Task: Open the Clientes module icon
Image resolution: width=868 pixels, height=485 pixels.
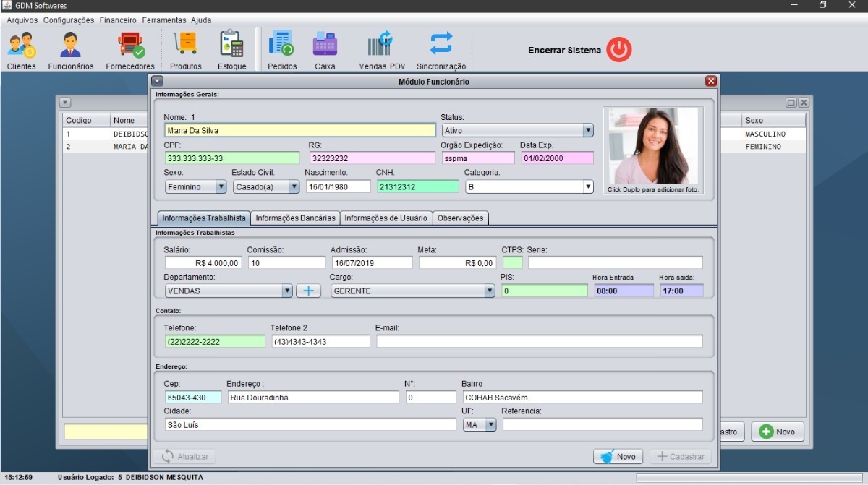Action: pos(21,46)
